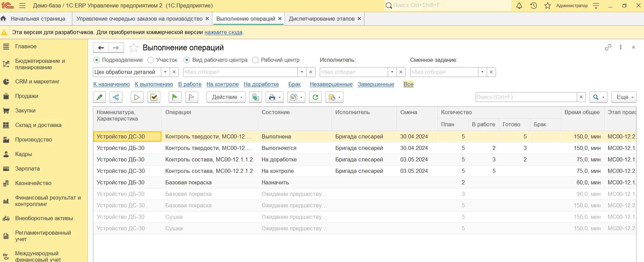Open history clock icon

tap(533, 6)
